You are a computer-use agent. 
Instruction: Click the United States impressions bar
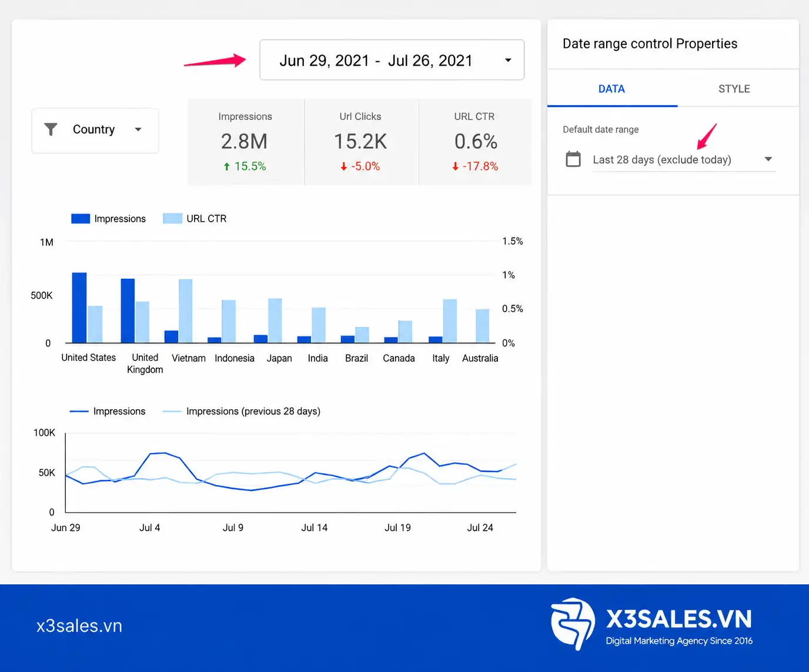tap(79, 307)
